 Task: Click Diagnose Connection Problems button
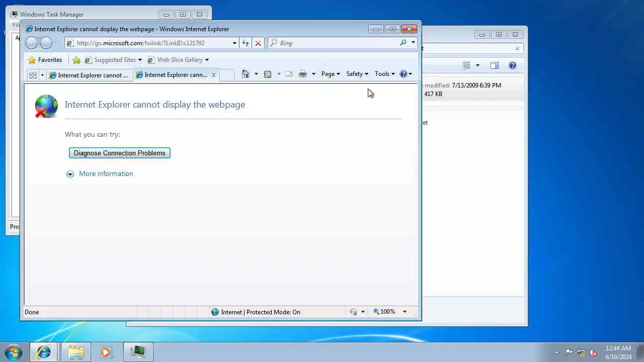click(120, 153)
